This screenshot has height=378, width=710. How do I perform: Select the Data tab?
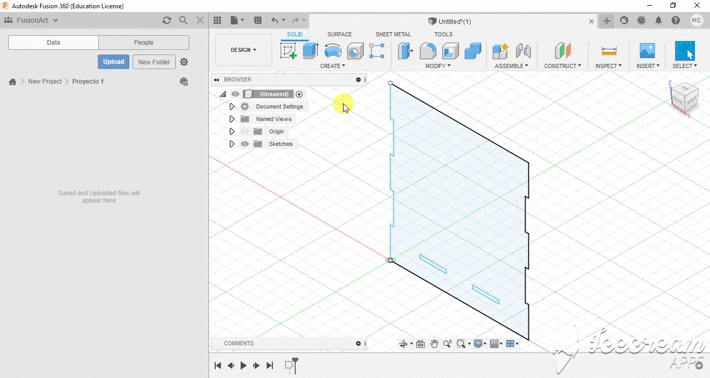pyautogui.click(x=53, y=43)
